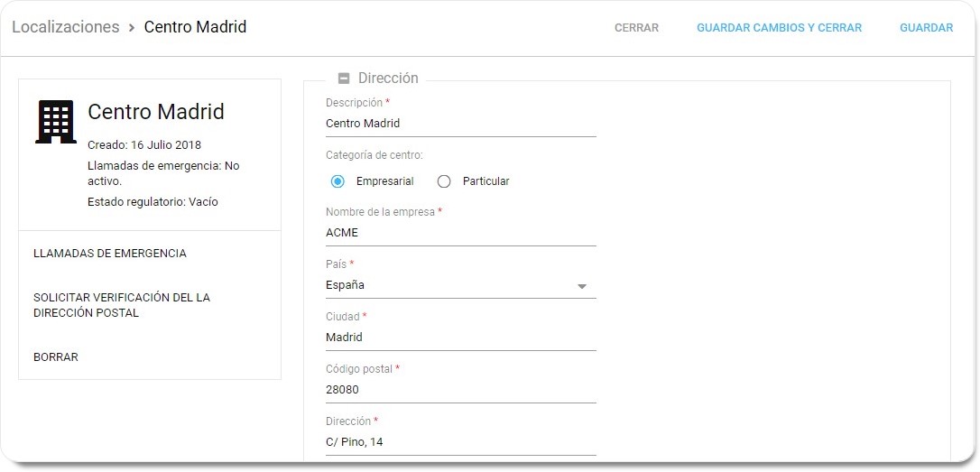Select the Empresarial radio button
980x472 pixels.
(x=337, y=181)
